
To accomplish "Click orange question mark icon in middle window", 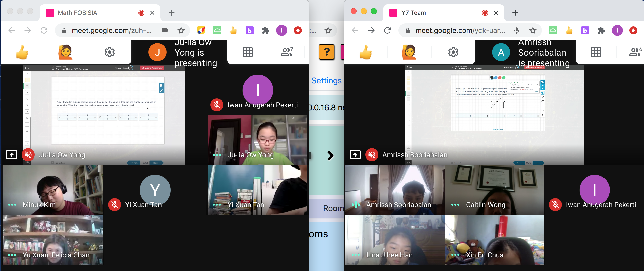I will click(x=327, y=52).
